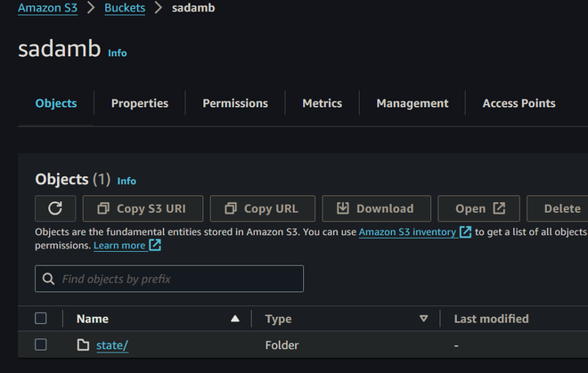Copy the S3 URI of the object
Screen dimensions: 588x373
click(x=143, y=208)
